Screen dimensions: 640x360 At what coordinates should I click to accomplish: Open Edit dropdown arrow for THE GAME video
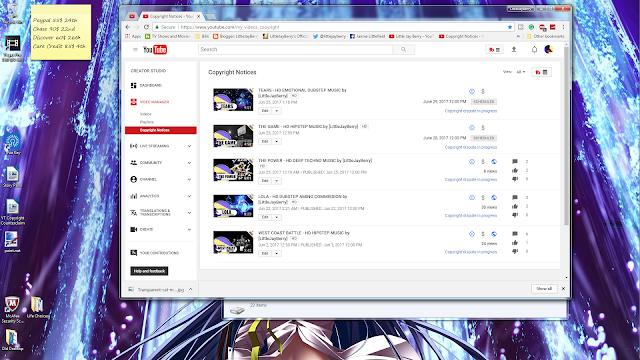click(276, 141)
